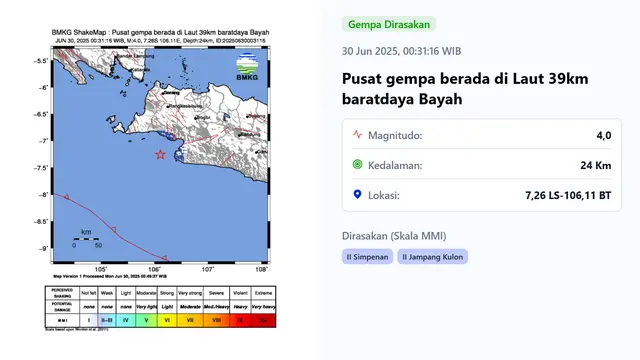The height and width of the screenshot is (360, 640).
Task: Click the Kedalaman label
Action: 395,166
